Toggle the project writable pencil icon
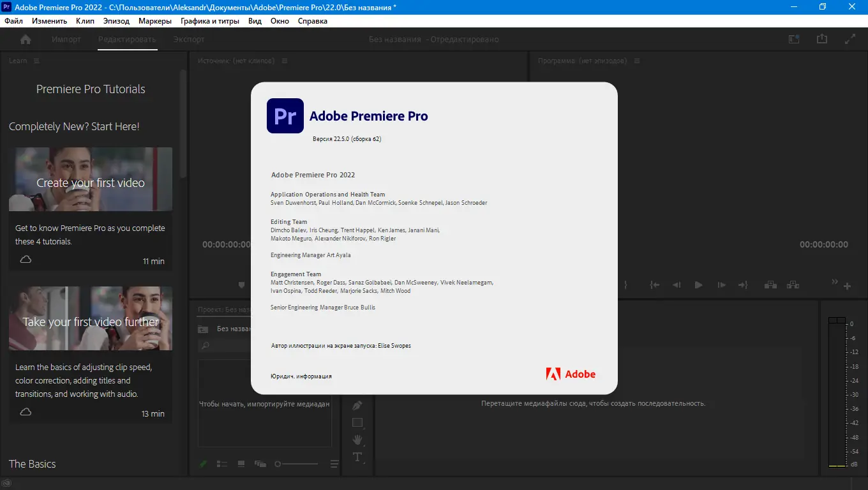 204,464
